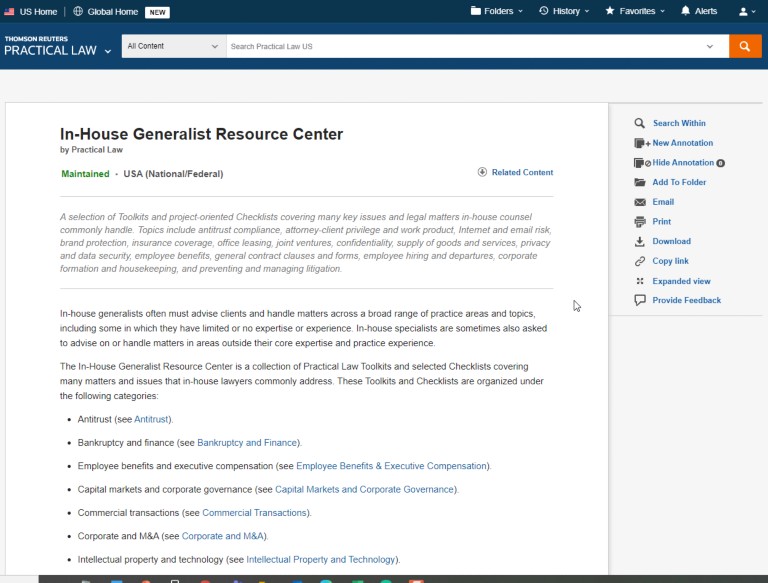Click the Search Within text link
The width and height of the screenshot is (768, 583).
pos(679,123)
